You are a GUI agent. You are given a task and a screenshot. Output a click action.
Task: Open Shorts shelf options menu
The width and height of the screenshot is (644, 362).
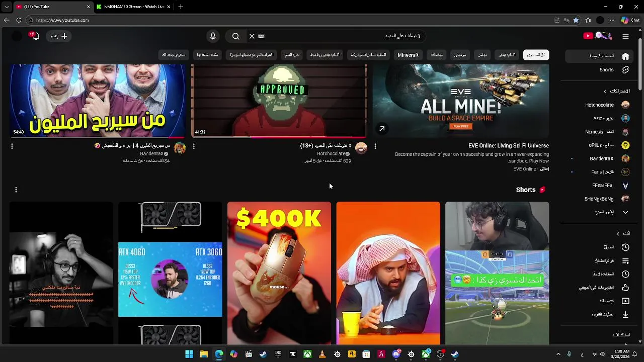click(16, 190)
